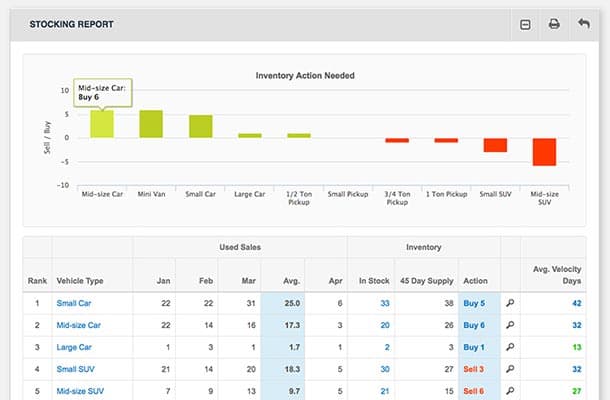Screen dimensions: 610x400
Task: Open magnifier details for Mid-size Car row
Action: point(510,325)
